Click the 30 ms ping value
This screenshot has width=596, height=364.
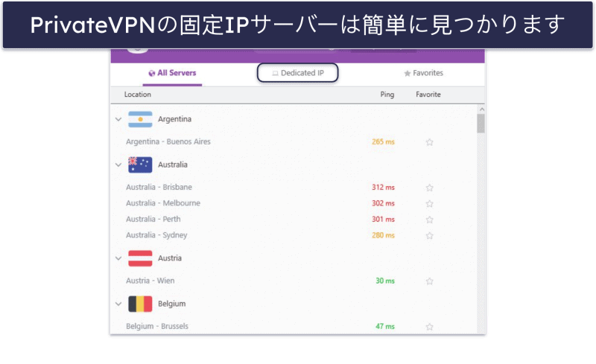pyautogui.click(x=385, y=281)
